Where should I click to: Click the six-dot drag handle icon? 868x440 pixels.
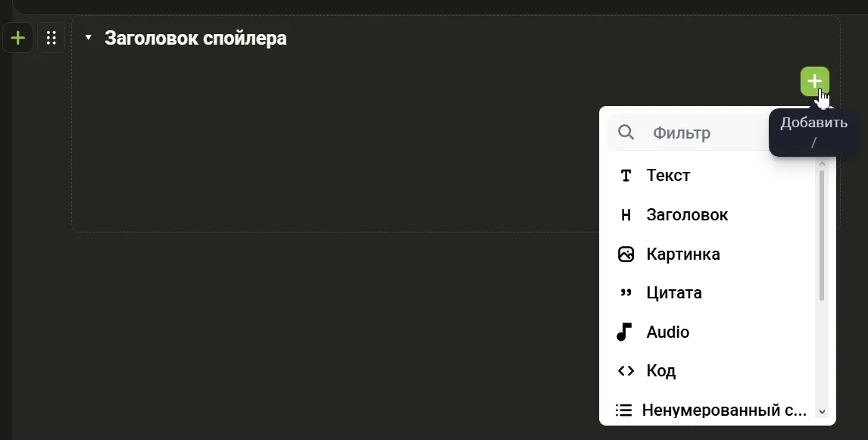pos(52,38)
